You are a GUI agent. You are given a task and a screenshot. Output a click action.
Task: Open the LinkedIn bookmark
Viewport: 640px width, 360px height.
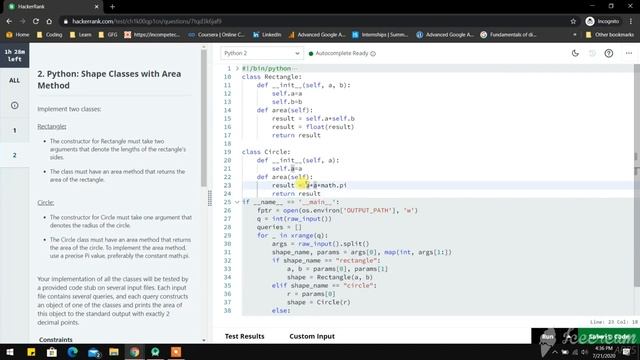[x=267, y=35]
